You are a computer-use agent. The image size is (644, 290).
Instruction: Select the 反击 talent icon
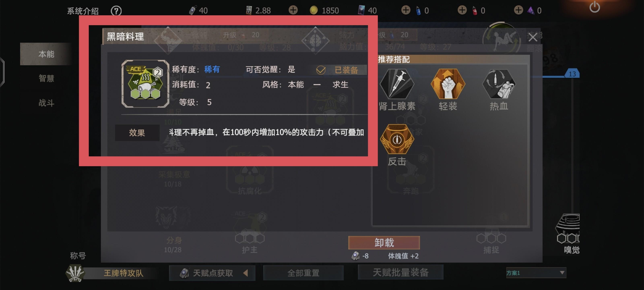[x=397, y=139]
